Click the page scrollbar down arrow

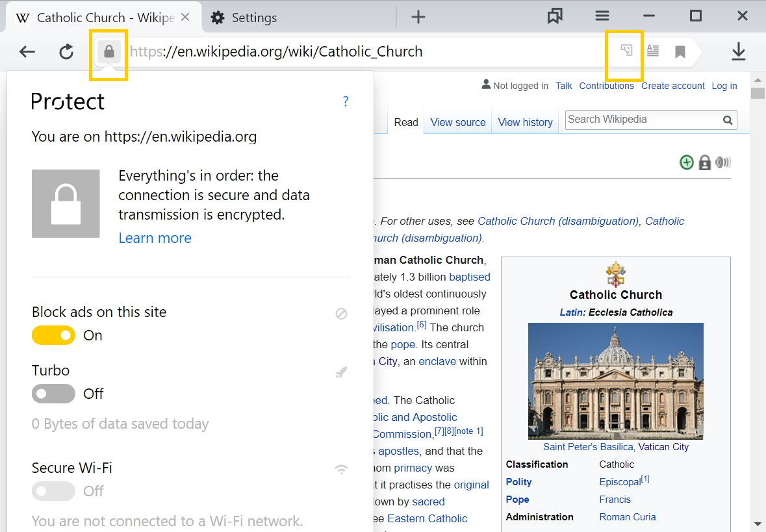[x=757, y=525]
